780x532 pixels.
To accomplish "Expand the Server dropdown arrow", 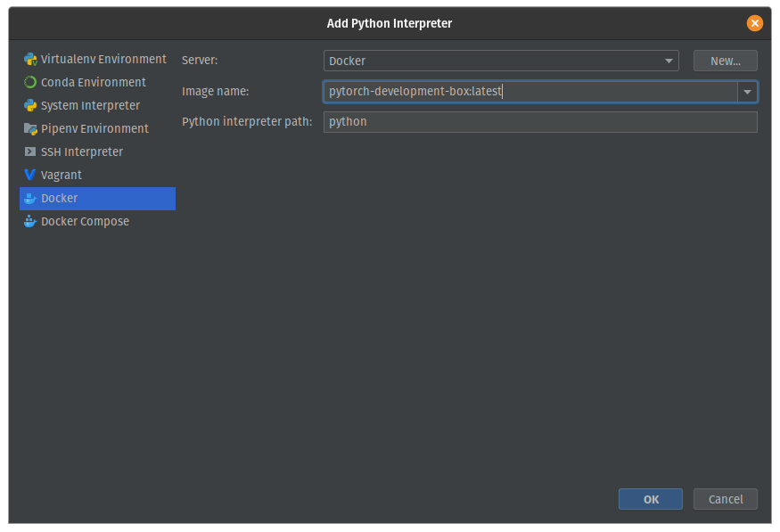I will (x=669, y=61).
